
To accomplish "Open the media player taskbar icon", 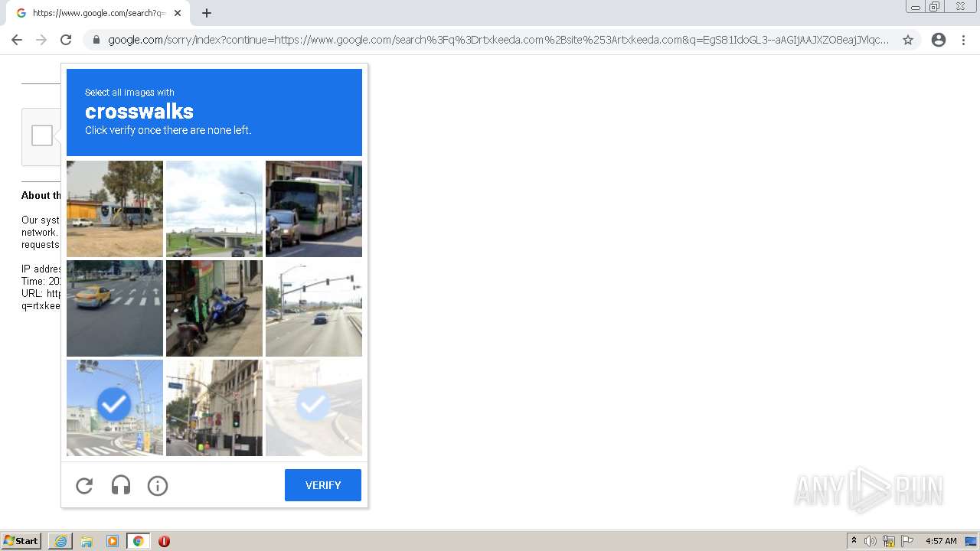I will pyautogui.click(x=113, y=541).
